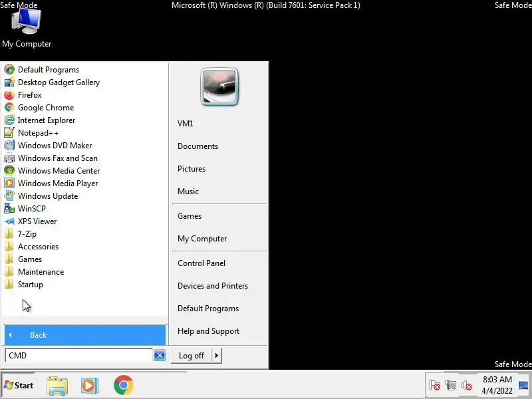The height and width of the screenshot is (399, 532).
Task: Open the shutdown options arrow beside Log off
Action: pyautogui.click(x=217, y=356)
